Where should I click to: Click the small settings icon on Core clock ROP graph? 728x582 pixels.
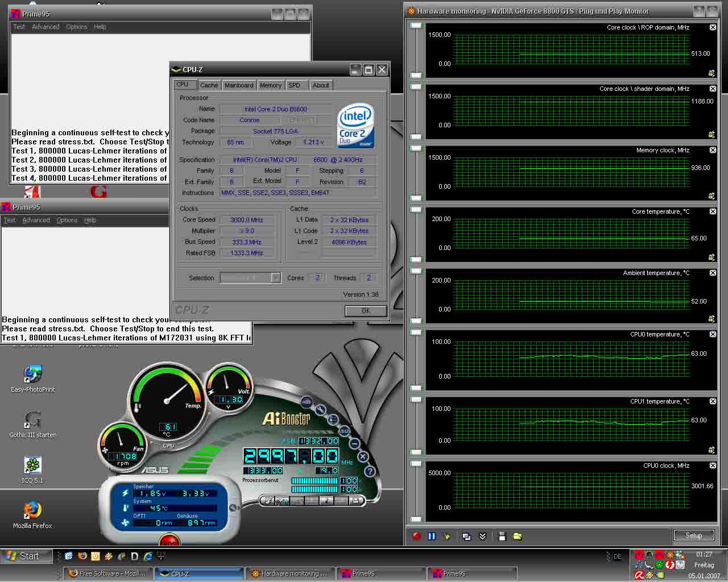coord(712,73)
